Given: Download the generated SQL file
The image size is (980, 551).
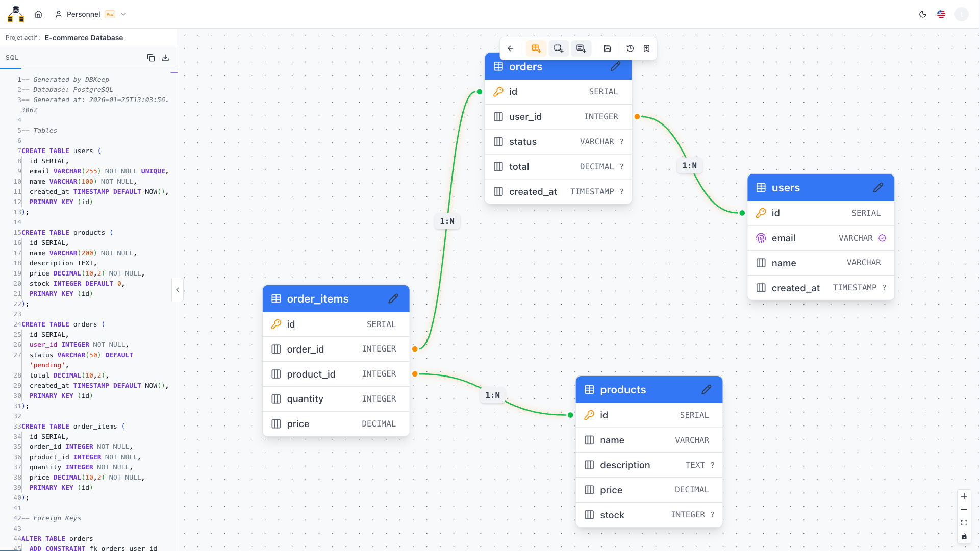Looking at the screenshot, I should 165,58.
